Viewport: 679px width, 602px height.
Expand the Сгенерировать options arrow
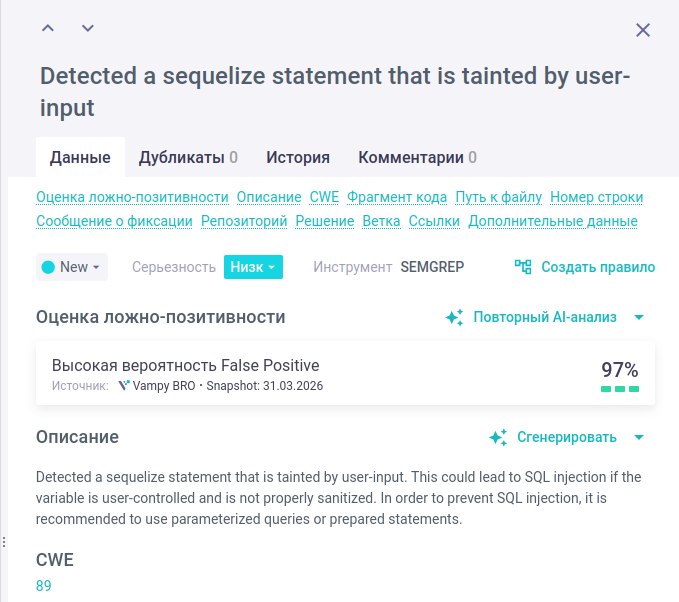click(640, 437)
